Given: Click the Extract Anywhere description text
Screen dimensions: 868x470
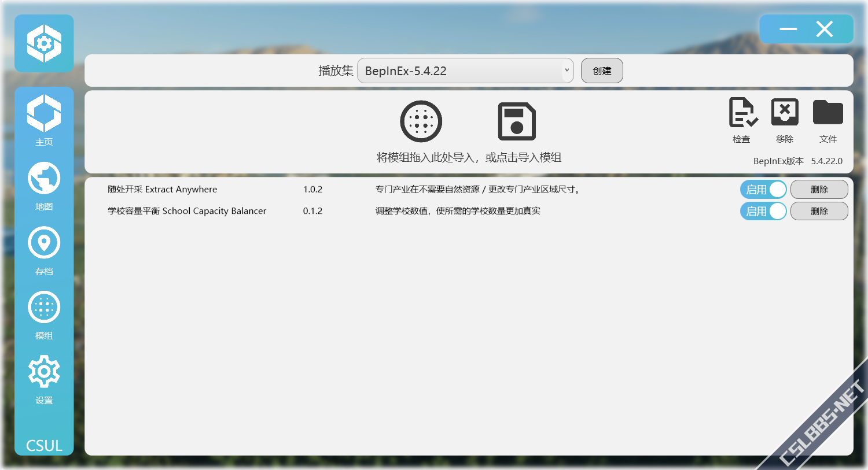Looking at the screenshot, I should tap(478, 189).
